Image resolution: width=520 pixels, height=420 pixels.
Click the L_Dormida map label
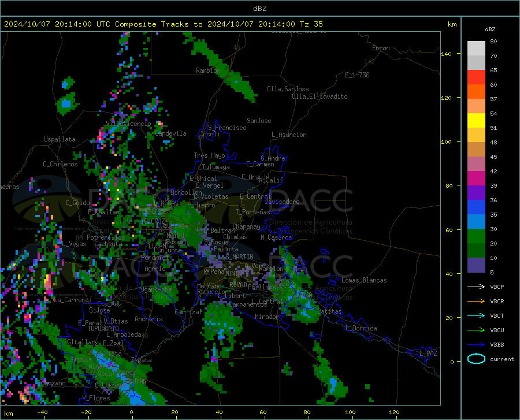361,329
